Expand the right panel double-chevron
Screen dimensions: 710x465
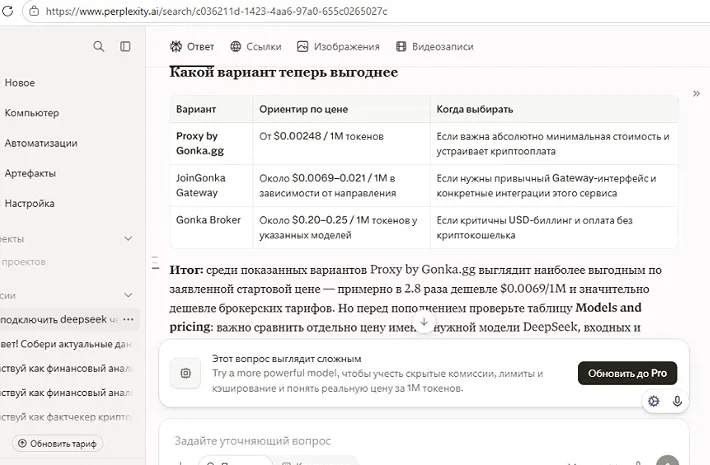696,94
